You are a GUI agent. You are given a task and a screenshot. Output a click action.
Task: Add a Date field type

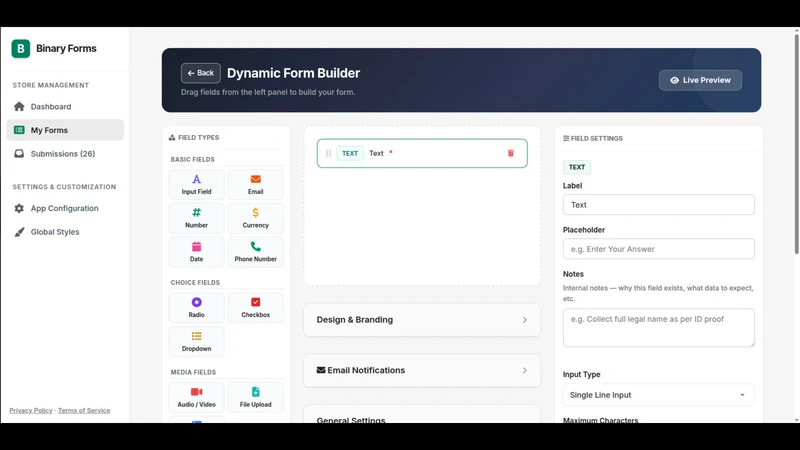[x=196, y=252]
